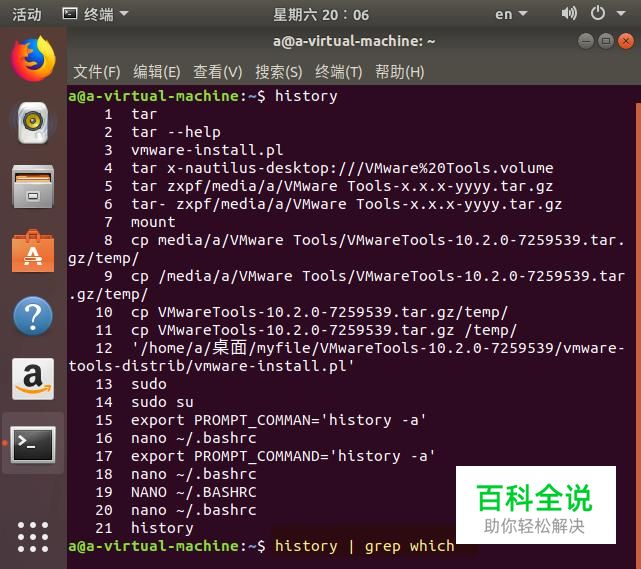The image size is (641, 569).
Task: Click history line 7 'mount'
Action: pos(153,222)
